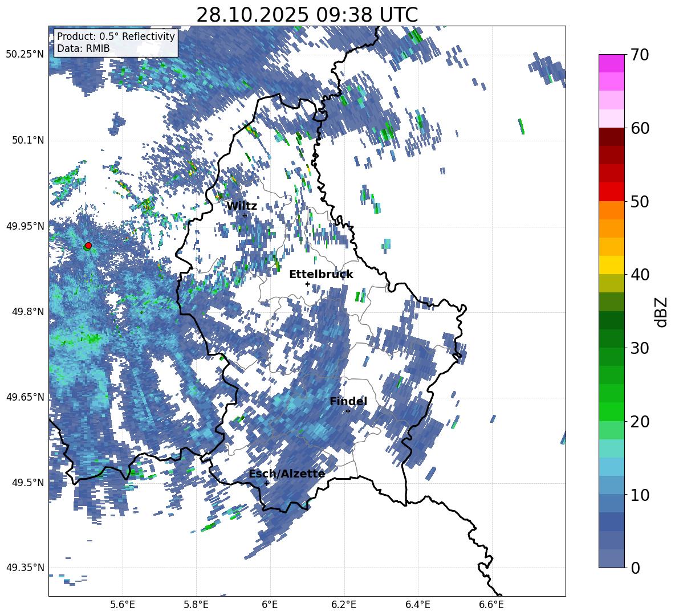
Task: Click the dark maroon colorbar segment below 60
Action: [x=611, y=137]
